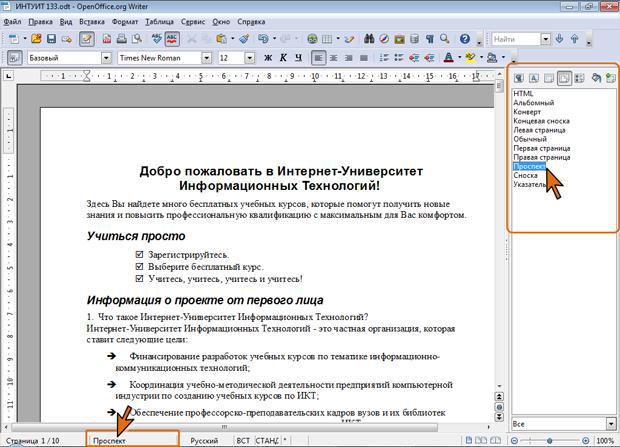Find next with the down arrow
The width and height of the screenshot is (620, 447).
click(x=560, y=39)
